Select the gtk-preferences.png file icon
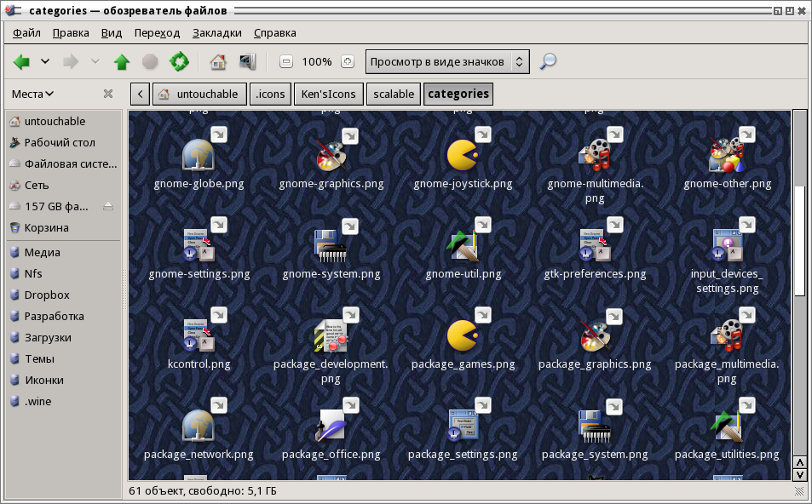 tap(595, 244)
